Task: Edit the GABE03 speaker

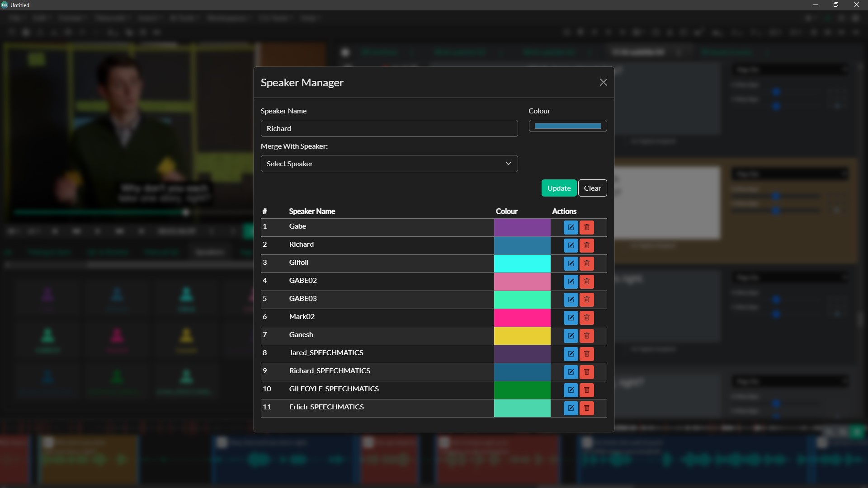Action: [571, 300]
